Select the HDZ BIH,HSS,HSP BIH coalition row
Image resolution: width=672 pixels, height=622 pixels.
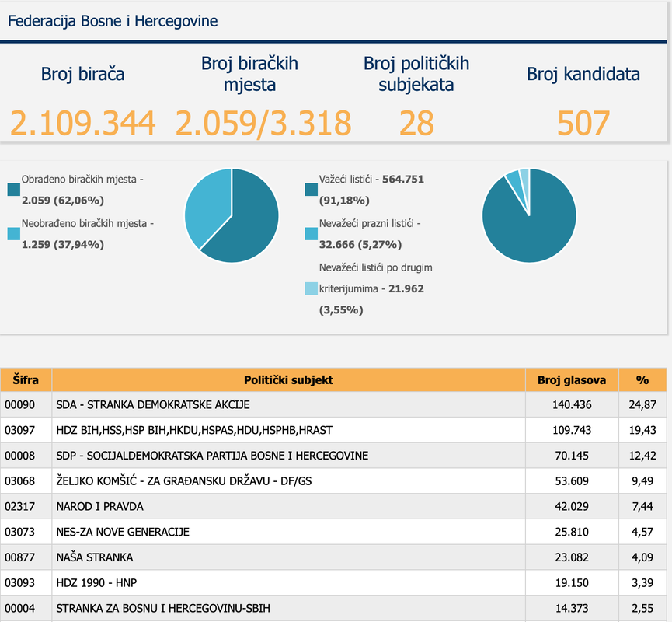[333, 430]
